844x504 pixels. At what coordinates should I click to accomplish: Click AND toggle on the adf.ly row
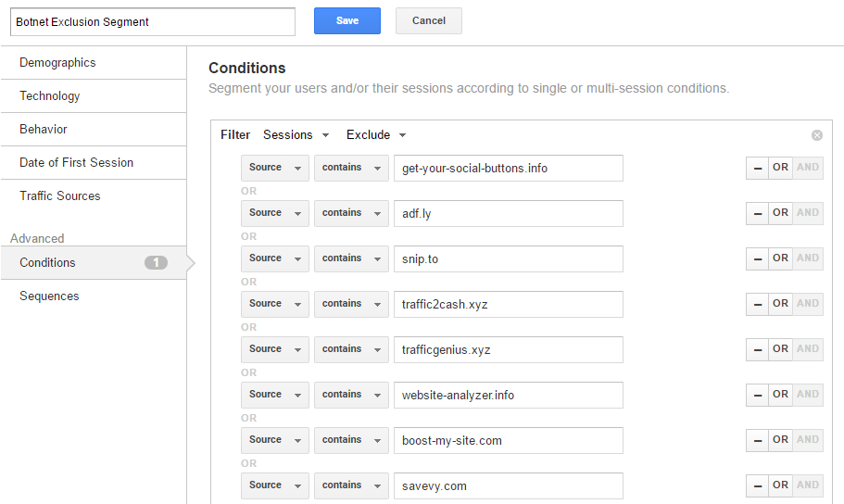pyautogui.click(x=808, y=213)
